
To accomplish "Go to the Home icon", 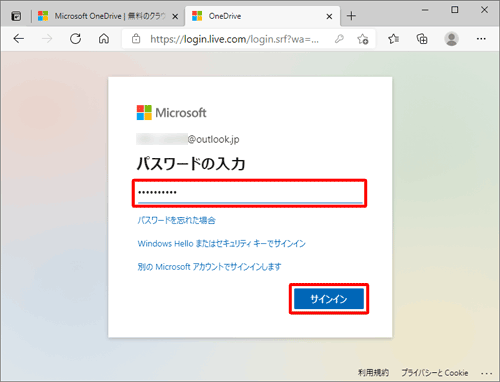I will [x=104, y=39].
